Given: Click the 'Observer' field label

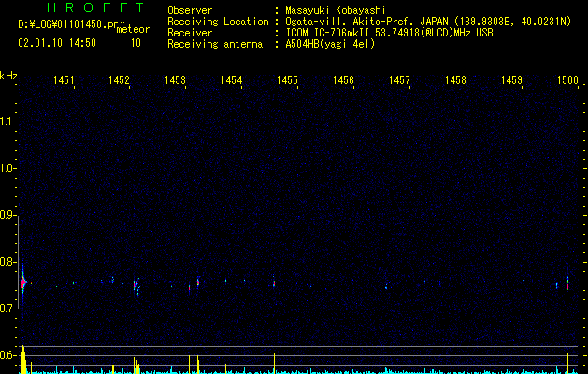Looking at the screenshot, I should pos(190,10).
